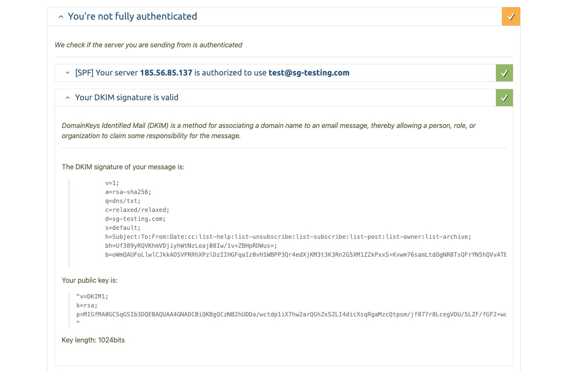Click the green checkmark beside SPF row
The width and height of the screenshot is (588, 371).
pyautogui.click(x=504, y=73)
